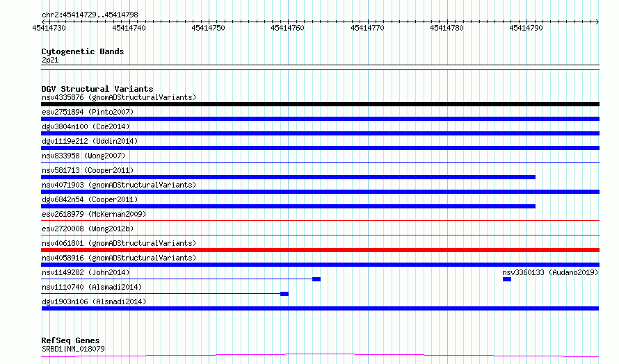
Task: Open dgv6842n54 (Cooper2011) variant label
Action: 90,199
